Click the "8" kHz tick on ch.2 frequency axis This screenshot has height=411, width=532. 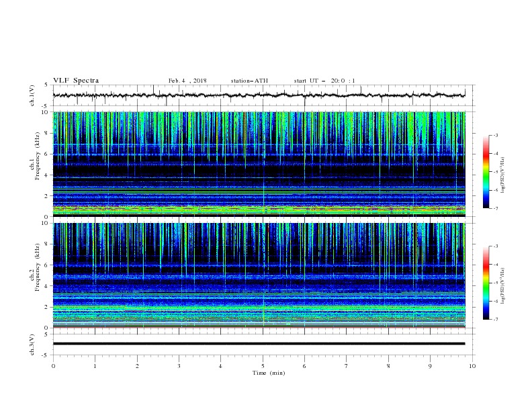(x=47, y=244)
